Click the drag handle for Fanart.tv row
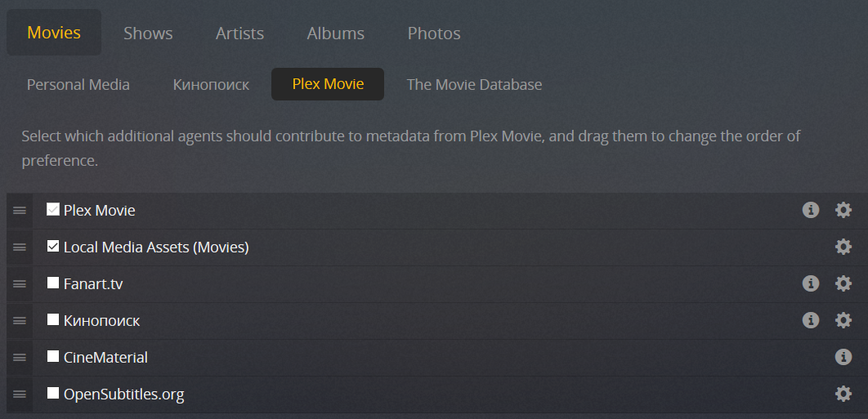The height and width of the screenshot is (419, 868). point(20,283)
